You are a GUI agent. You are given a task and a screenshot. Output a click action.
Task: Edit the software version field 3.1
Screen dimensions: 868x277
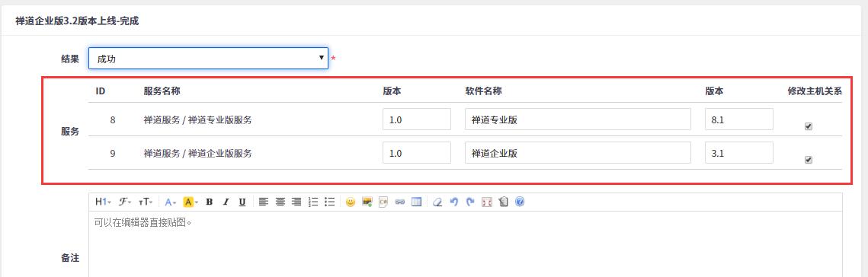coord(739,153)
